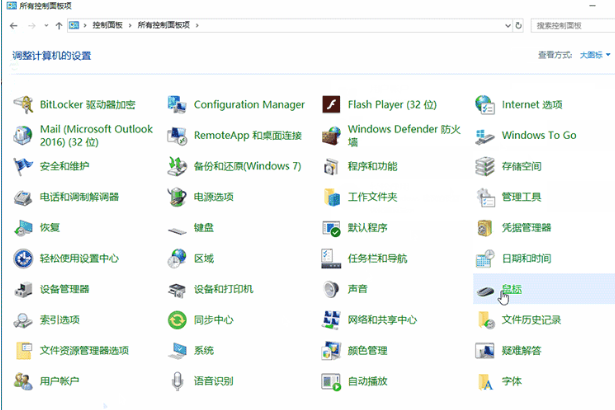Refresh the control panel view

point(519,26)
